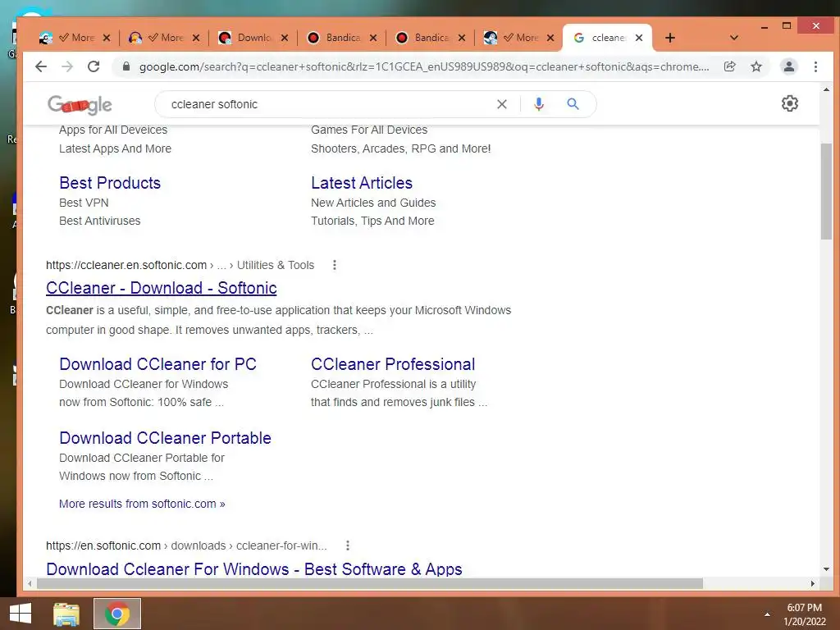Share this page icon in address bar

tap(729, 66)
